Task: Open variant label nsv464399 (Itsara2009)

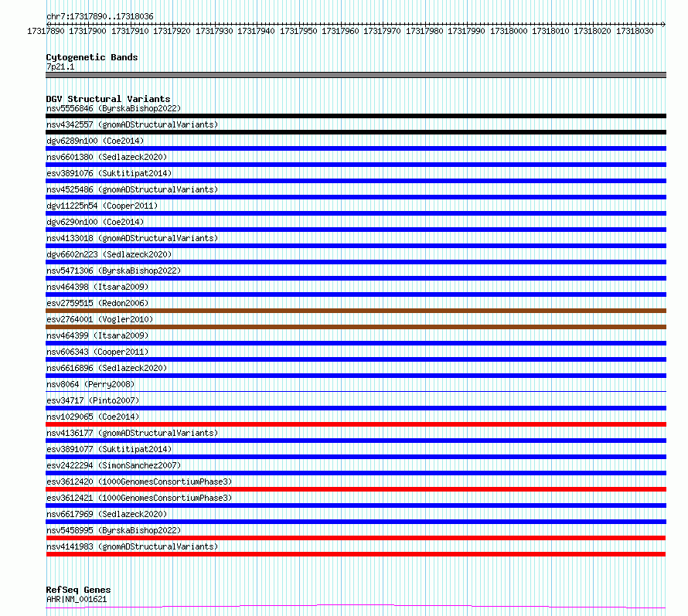Action: (97, 335)
